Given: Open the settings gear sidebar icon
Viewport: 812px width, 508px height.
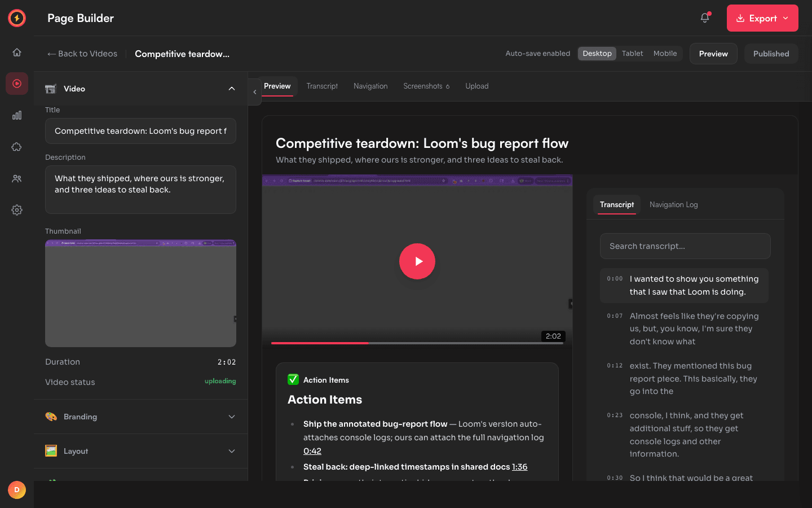Looking at the screenshot, I should pos(17,210).
